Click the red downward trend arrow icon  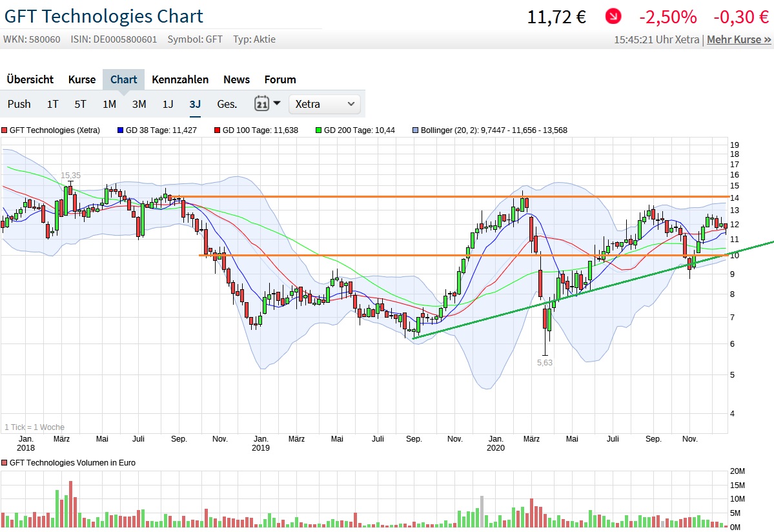(613, 17)
